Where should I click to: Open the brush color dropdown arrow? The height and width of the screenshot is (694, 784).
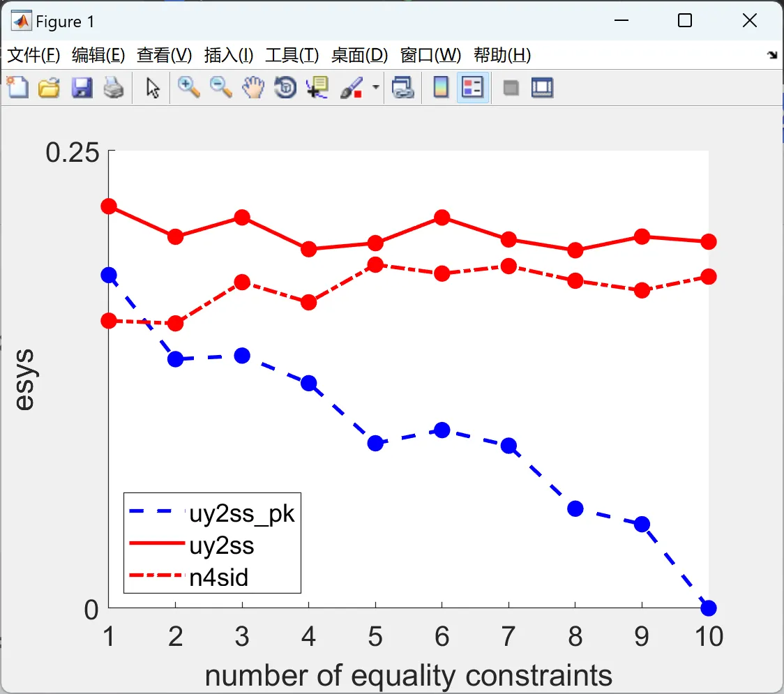pyautogui.click(x=375, y=87)
